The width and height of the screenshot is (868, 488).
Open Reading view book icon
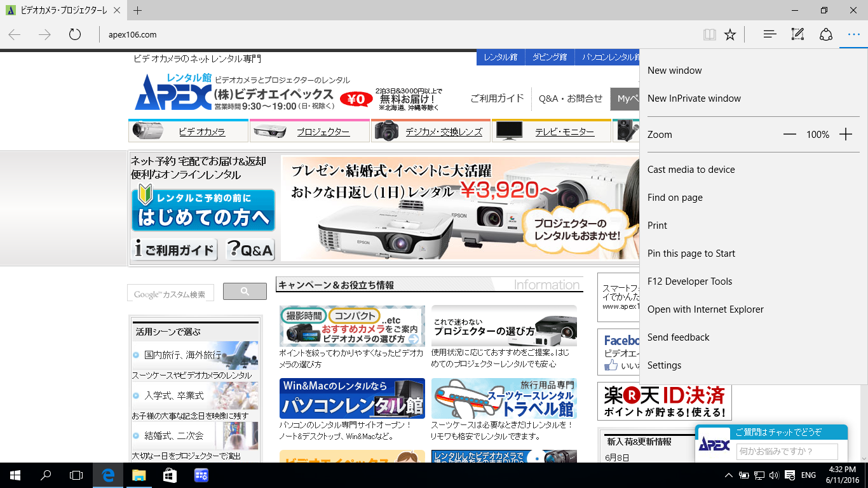point(710,34)
